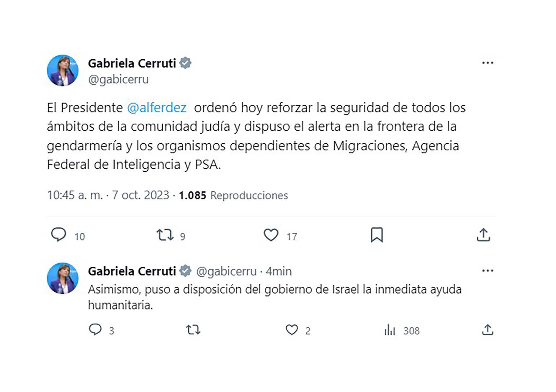Open the 4min timestamp on the reply
Image resolution: width=556 pixels, height=392 pixels.
[279, 271]
